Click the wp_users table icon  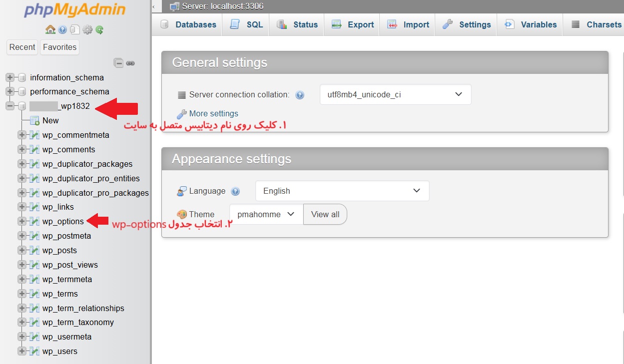pos(34,351)
